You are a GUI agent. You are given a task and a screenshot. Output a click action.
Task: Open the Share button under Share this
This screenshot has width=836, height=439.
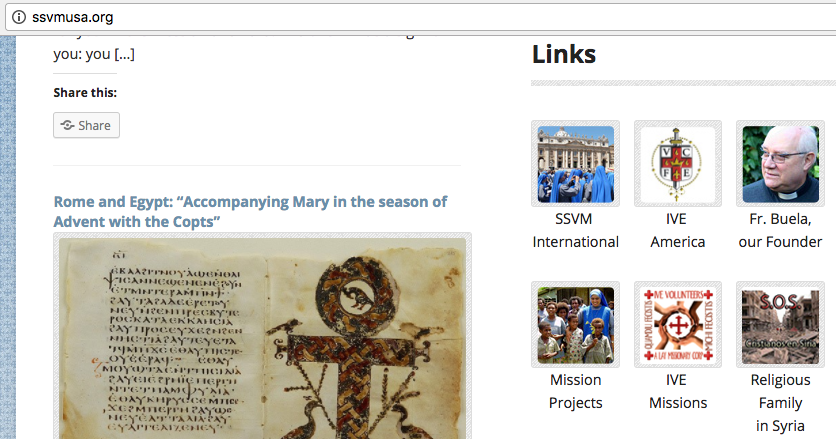[86, 125]
